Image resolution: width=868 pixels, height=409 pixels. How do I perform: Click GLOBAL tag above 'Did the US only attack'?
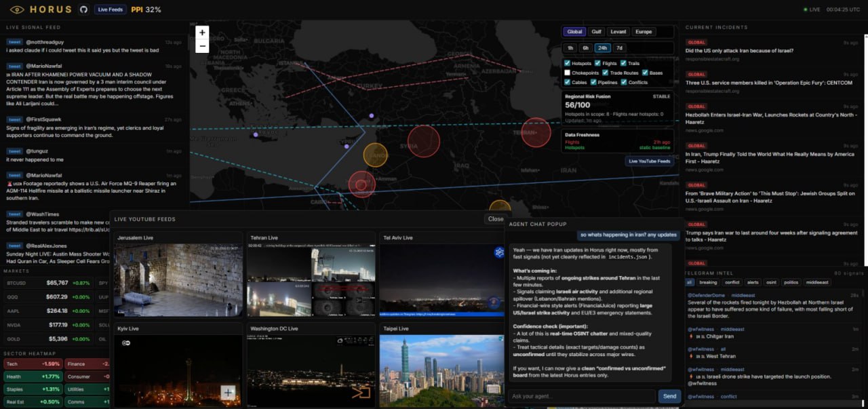[696, 42]
